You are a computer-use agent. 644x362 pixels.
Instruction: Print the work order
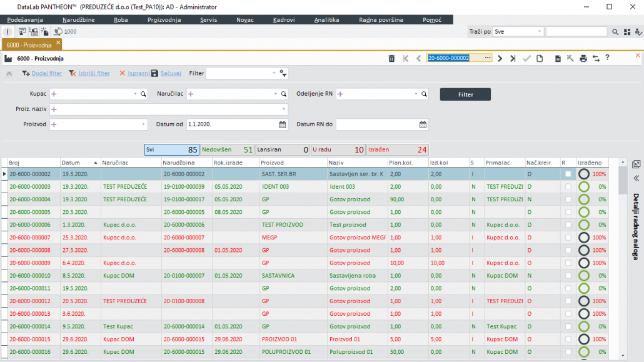point(583,58)
